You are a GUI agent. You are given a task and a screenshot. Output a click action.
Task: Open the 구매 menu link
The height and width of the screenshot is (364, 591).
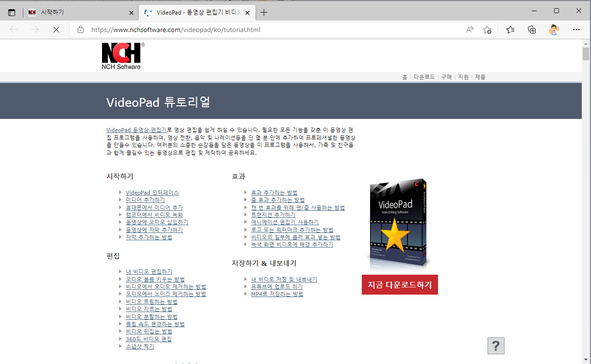coord(446,77)
